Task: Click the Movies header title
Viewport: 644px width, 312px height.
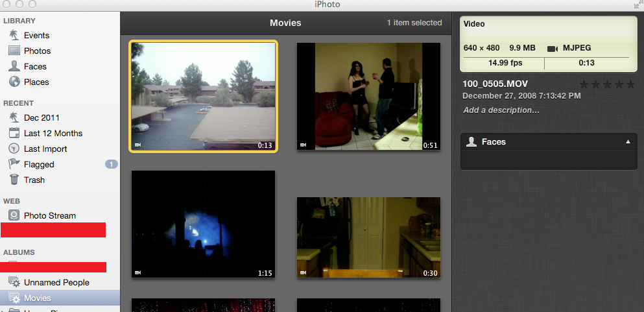Action: click(285, 23)
